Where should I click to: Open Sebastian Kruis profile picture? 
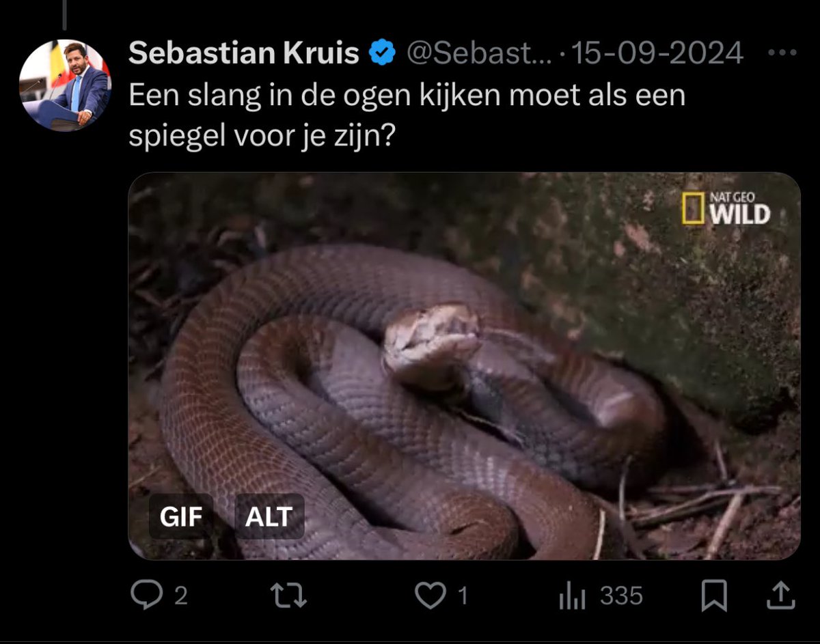click(x=65, y=85)
